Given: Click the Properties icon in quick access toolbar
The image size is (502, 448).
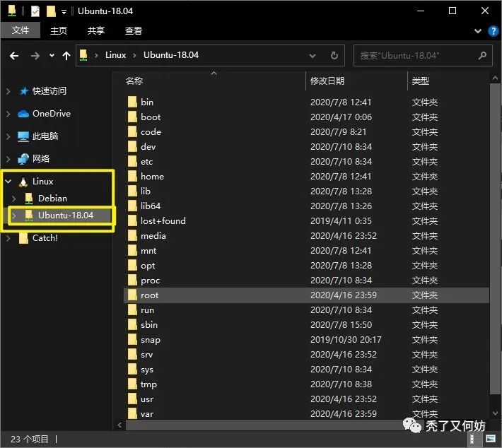Looking at the screenshot, I should coord(35,11).
